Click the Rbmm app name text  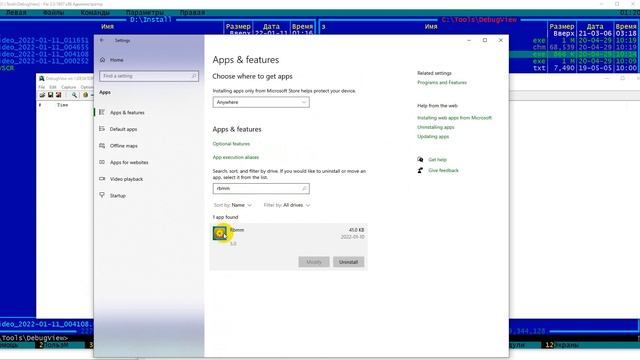237,230
